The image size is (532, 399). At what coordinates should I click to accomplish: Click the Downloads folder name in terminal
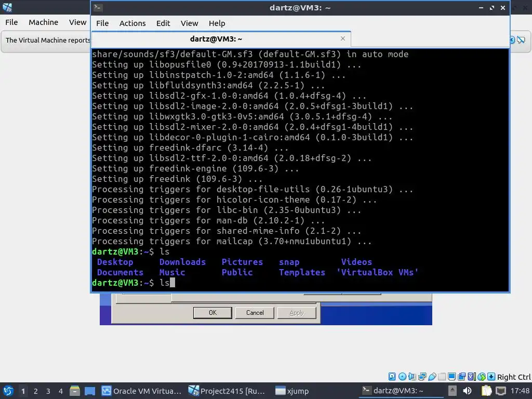point(182,262)
